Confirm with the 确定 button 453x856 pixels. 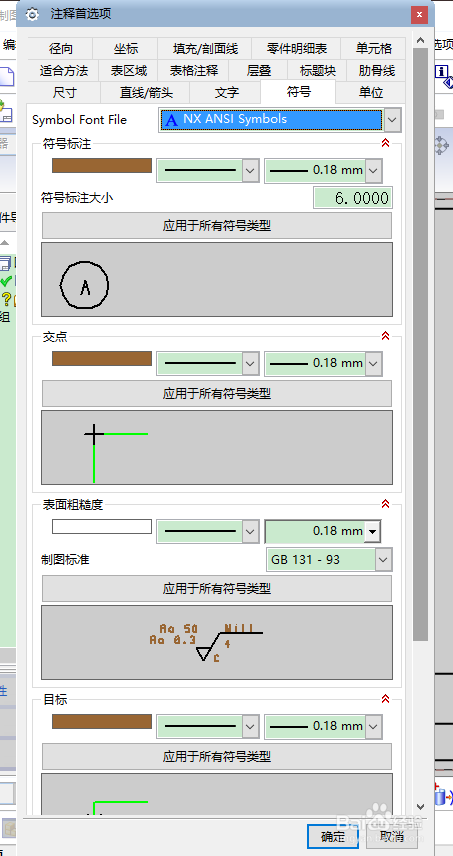[333, 836]
